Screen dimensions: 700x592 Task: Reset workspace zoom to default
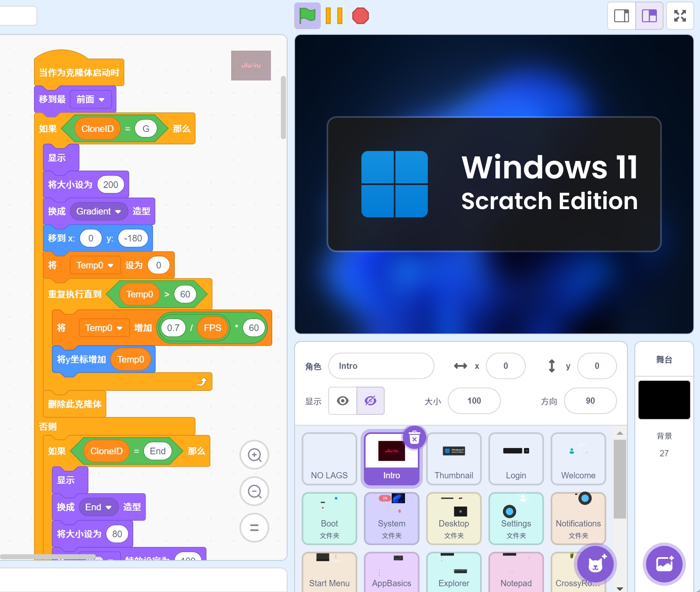pos(254,528)
